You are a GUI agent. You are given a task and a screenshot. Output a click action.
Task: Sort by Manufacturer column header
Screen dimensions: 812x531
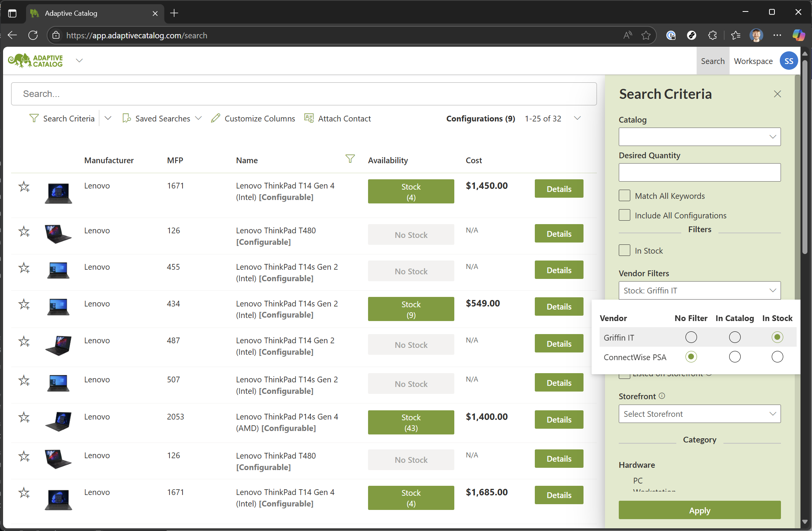pyautogui.click(x=109, y=160)
